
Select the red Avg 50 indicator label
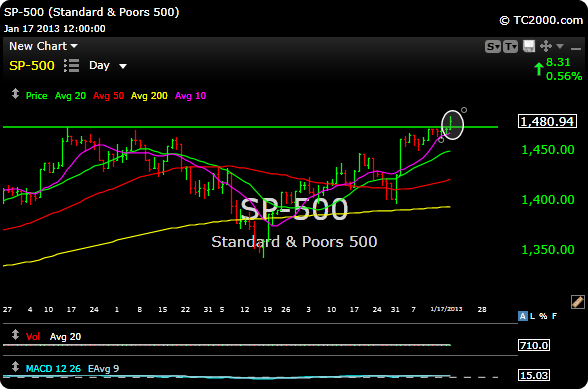108,96
